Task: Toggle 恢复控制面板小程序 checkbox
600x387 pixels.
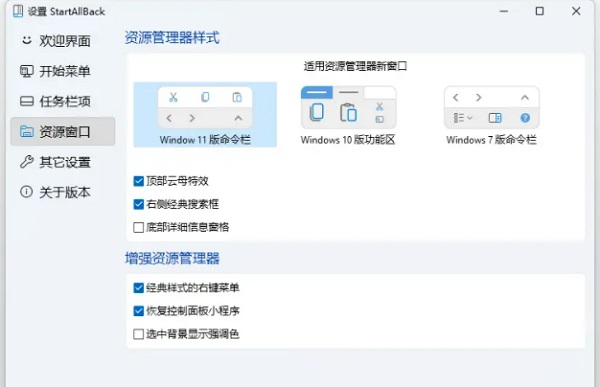Action: click(139, 311)
